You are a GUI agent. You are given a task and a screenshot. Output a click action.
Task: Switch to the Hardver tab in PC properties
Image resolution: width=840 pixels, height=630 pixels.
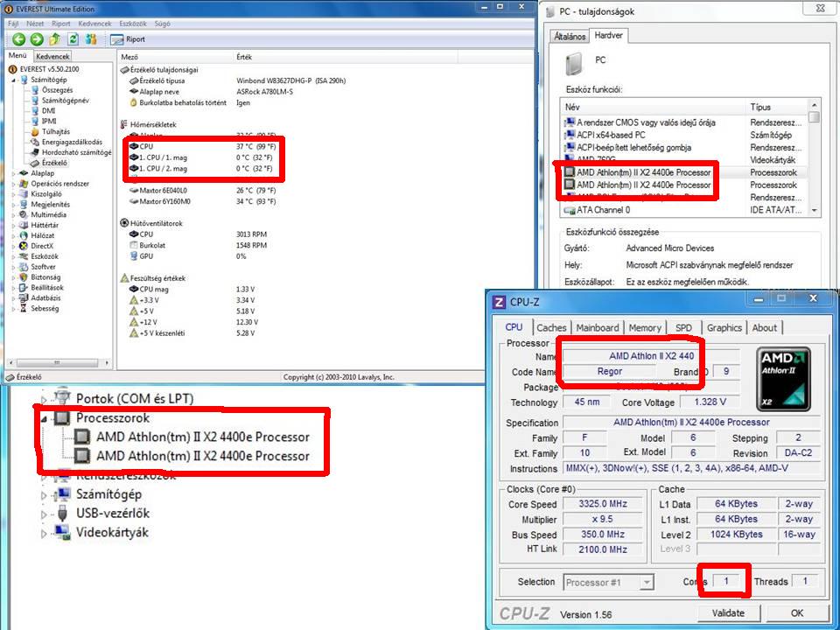point(609,35)
